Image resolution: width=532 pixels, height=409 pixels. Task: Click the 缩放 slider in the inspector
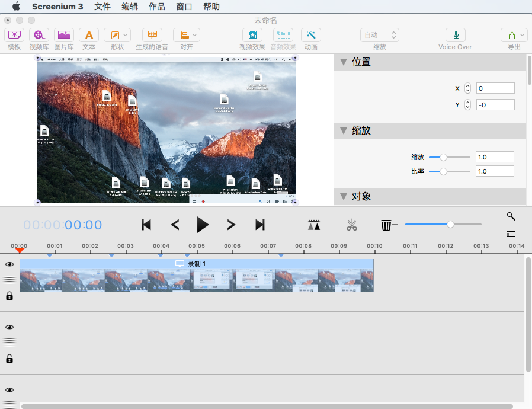click(449, 157)
